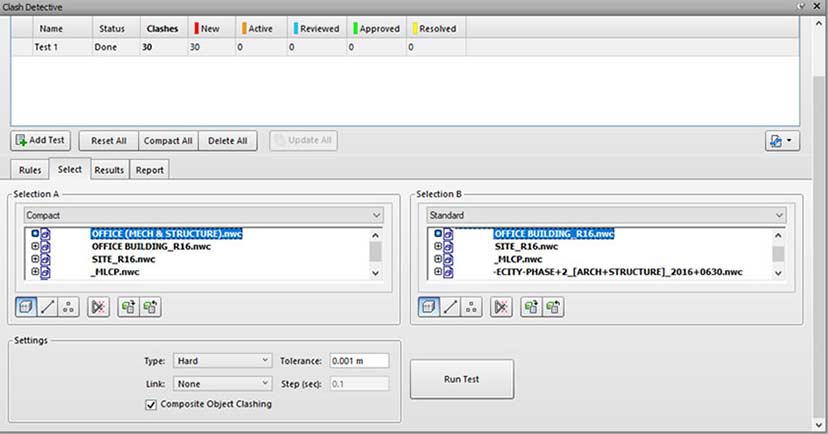Expand _MLCP.nwc node in Selection A
Viewport: 828px width, 434px height.
[x=35, y=271]
